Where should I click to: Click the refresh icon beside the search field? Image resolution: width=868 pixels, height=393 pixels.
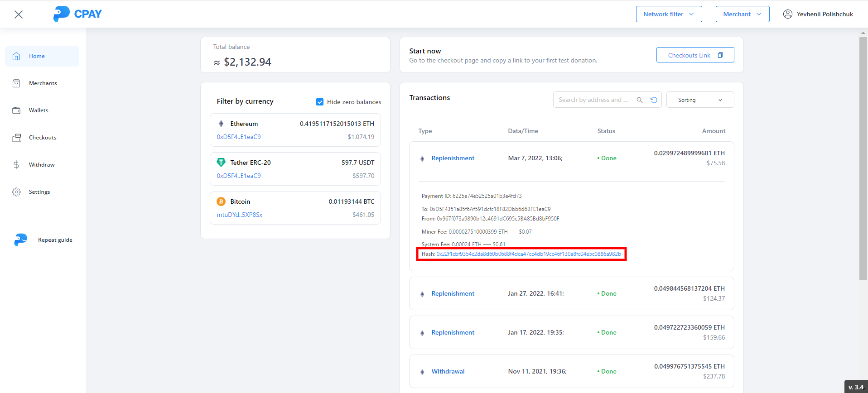pyautogui.click(x=654, y=100)
